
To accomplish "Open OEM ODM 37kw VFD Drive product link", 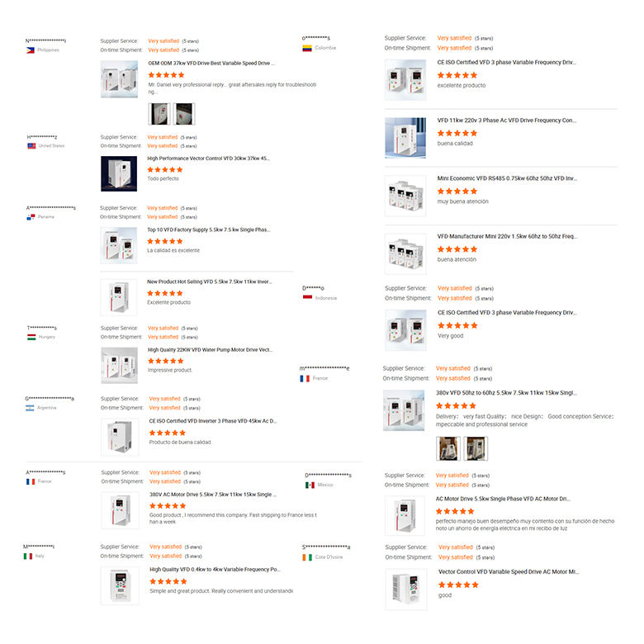I will tap(211, 64).
